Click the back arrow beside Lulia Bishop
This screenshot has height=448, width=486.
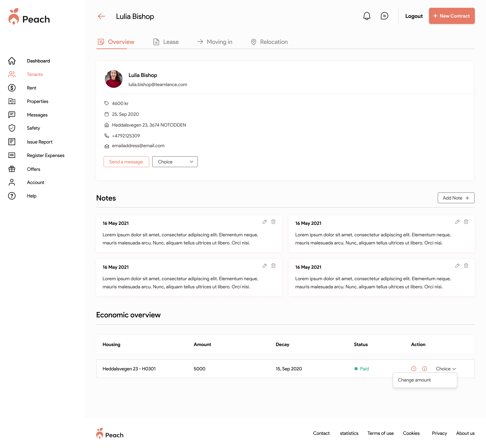[x=101, y=16]
